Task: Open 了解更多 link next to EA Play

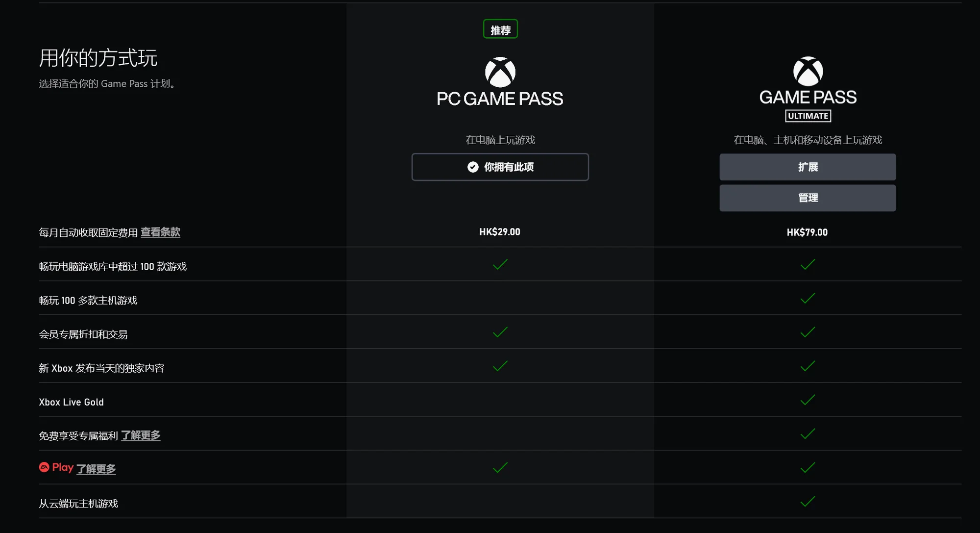Action: click(96, 469)
